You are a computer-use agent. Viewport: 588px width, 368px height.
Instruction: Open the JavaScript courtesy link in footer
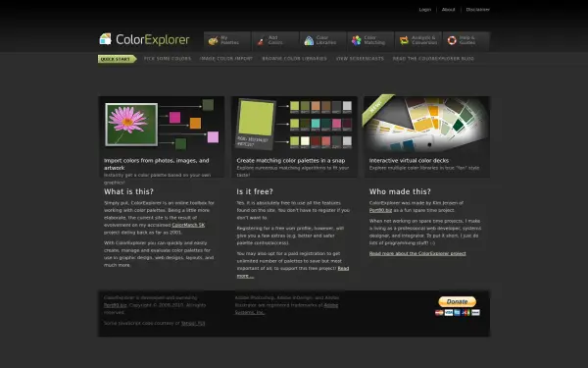click(x=193, y=323)
